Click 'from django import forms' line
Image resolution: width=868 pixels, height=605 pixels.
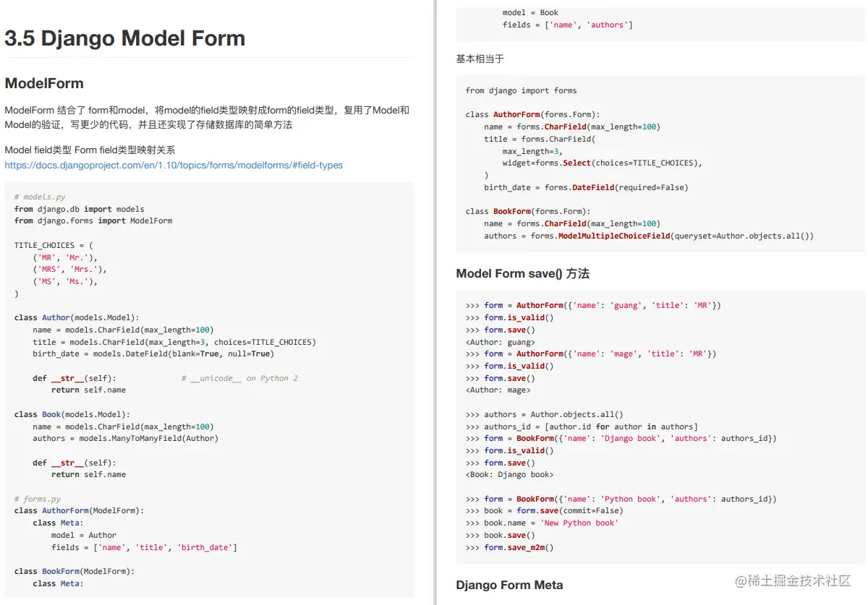click(x=522, y=90)
